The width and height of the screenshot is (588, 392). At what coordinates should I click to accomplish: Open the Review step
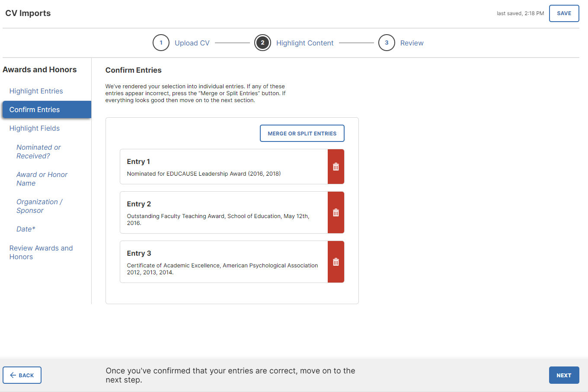point(412,43)
